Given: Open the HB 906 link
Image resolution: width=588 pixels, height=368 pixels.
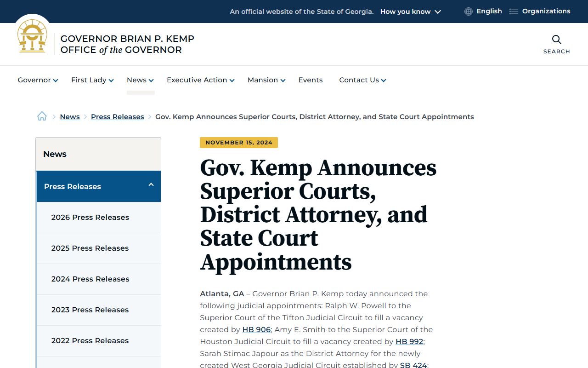Looking at the screenshot, I should click(x=256, y=329).
